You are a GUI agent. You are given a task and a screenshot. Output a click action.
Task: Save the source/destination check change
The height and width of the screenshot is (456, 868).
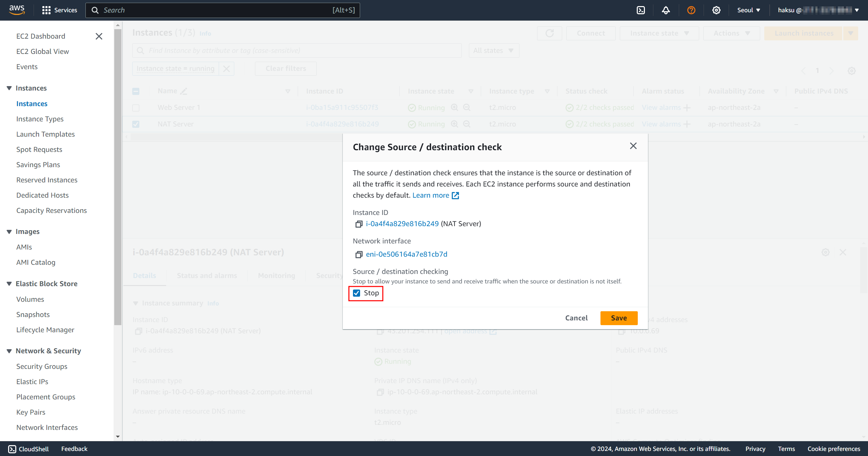[x=619, y=318]
